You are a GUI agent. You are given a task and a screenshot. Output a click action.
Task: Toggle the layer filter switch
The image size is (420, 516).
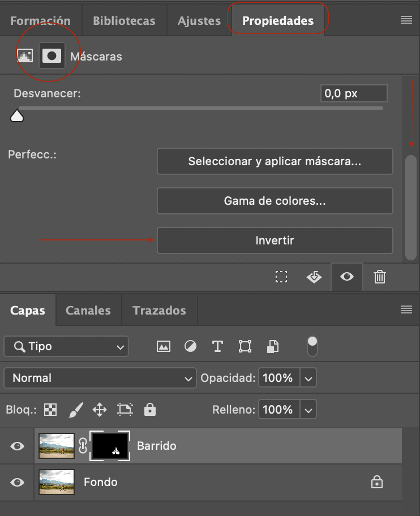(x=312, y=346)
